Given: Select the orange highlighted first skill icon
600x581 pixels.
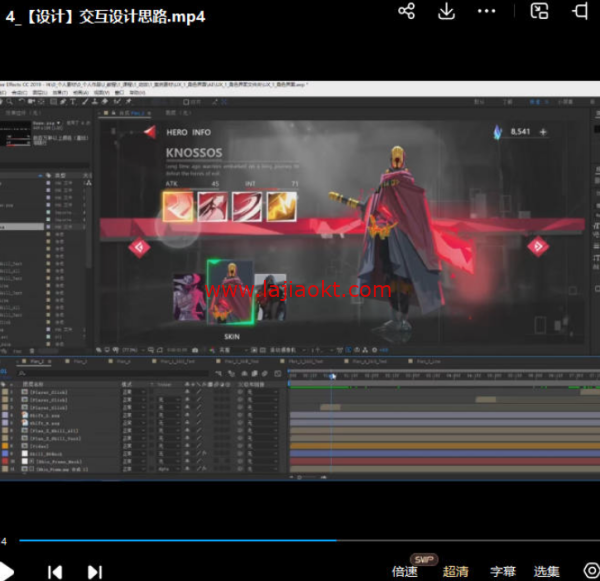Looking at the screenshot, I should 178,207.
